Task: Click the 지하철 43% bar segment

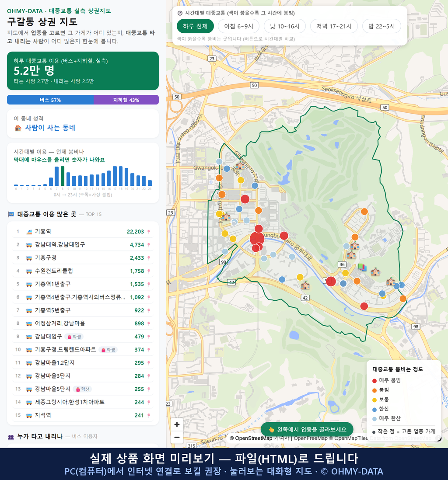Action: (126, 100)
